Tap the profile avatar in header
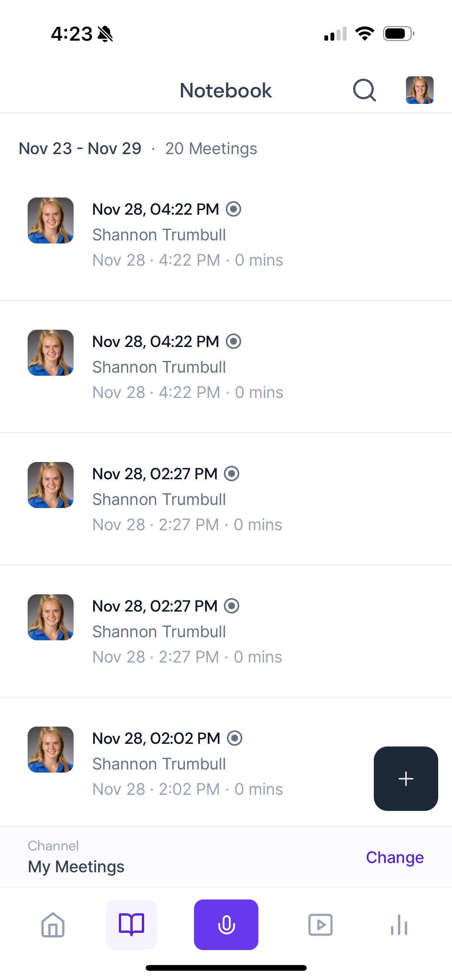 click(419, 90)
